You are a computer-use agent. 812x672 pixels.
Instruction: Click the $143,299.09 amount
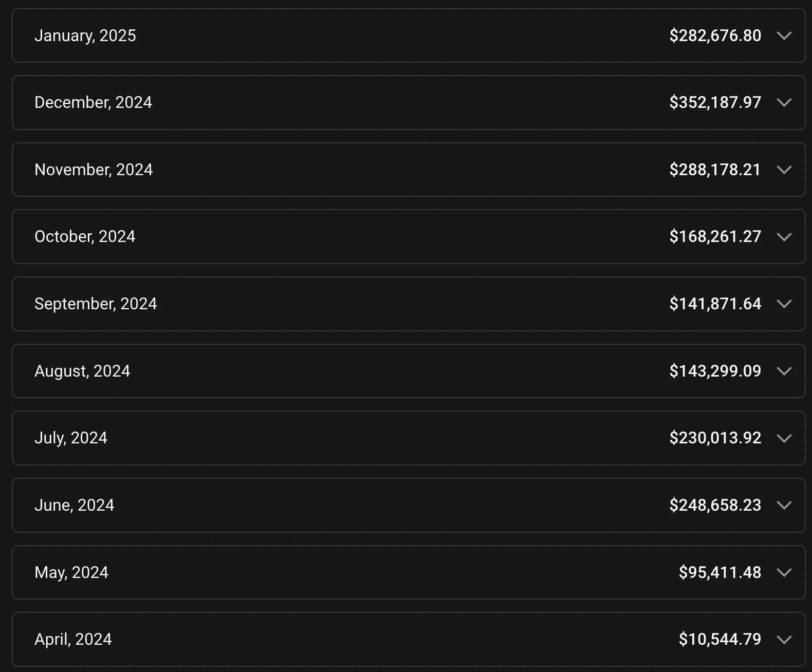tap(715, 371)
